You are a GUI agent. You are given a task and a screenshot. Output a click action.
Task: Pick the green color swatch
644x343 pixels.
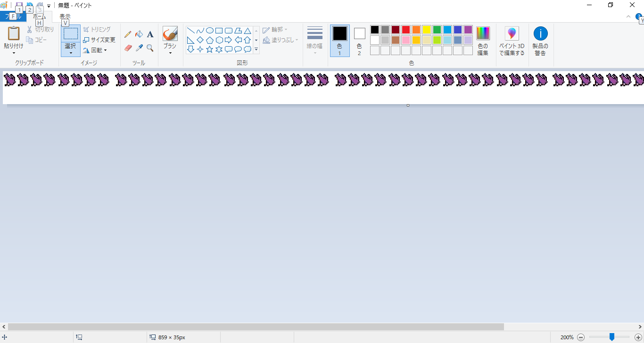437,30
